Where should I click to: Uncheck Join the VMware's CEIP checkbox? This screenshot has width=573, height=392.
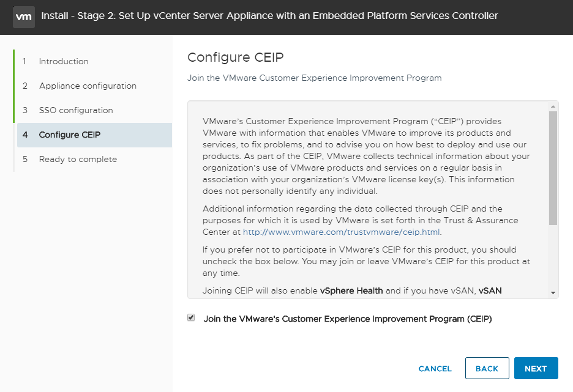coord(191,317)
